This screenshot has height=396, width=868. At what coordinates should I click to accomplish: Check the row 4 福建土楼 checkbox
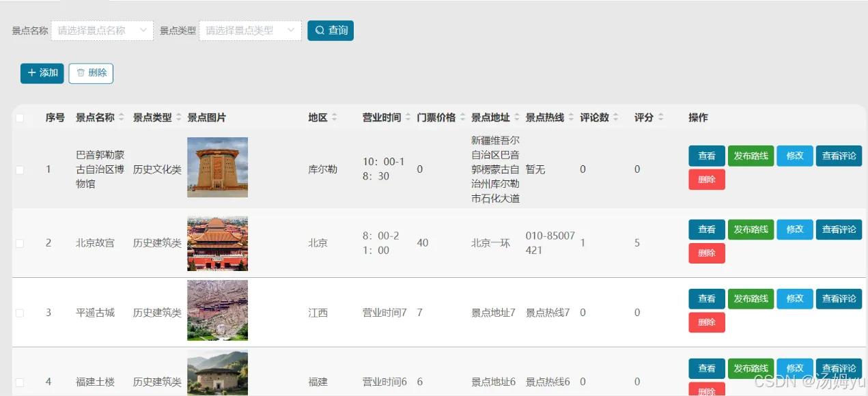tap(20, 382)
